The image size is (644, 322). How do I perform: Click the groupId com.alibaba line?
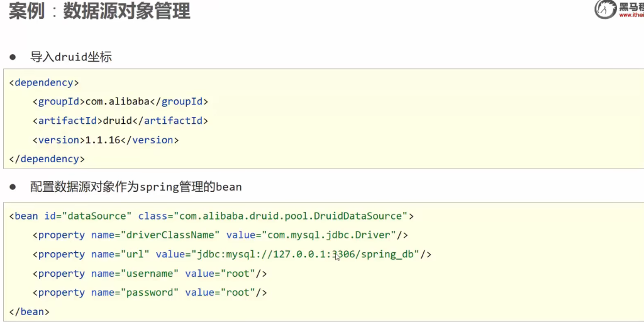[120, 101]
